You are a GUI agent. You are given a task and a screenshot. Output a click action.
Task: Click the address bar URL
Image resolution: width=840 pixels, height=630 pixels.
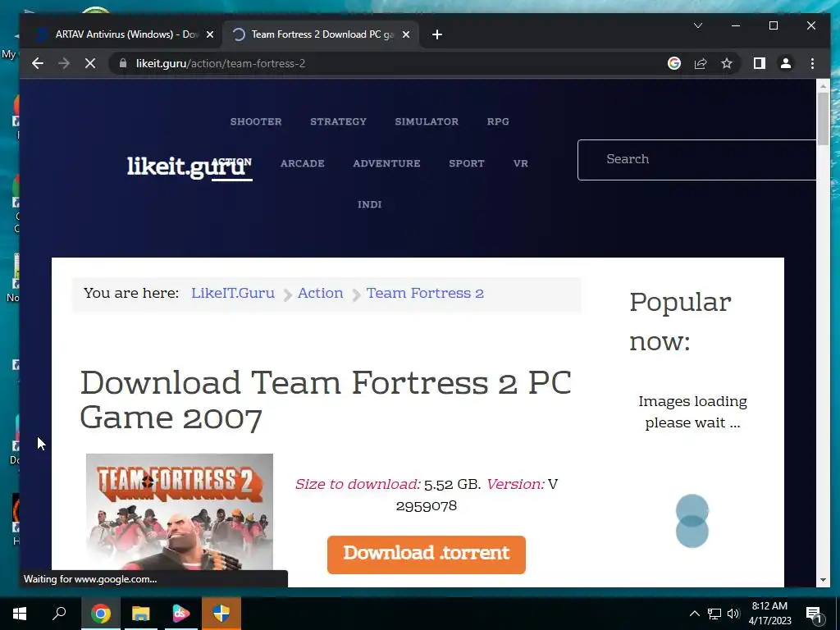point(220,63)
